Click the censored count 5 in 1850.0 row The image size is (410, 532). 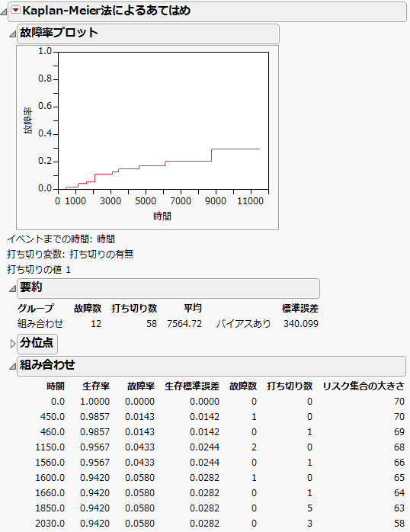[309, 508]
